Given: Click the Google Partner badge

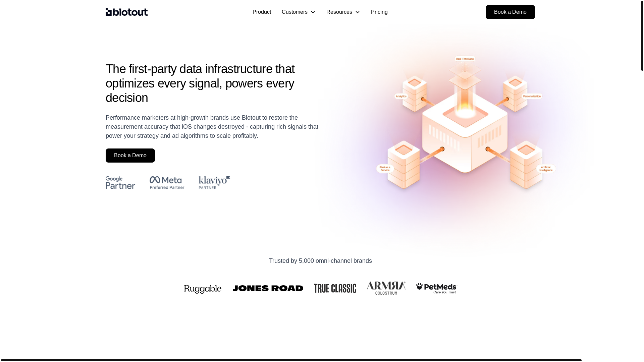Looking at the screenshot, I should (120, 183).
